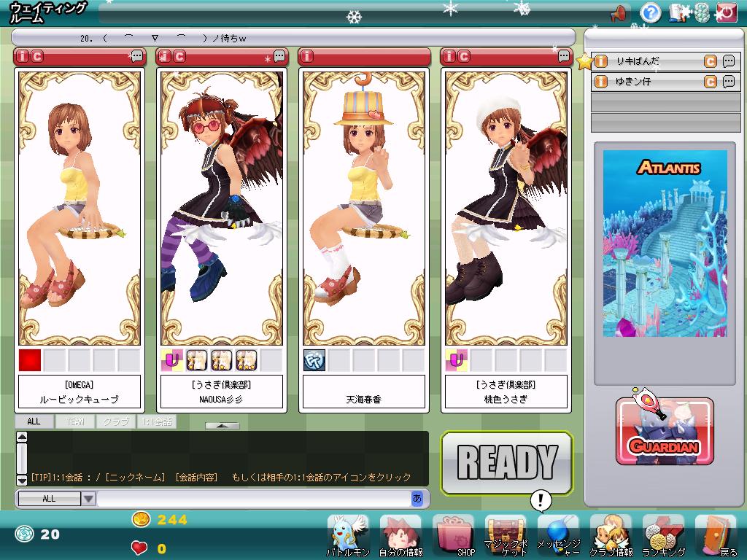Open the Ranking (ランキング) medals icon

coord(662,534)
